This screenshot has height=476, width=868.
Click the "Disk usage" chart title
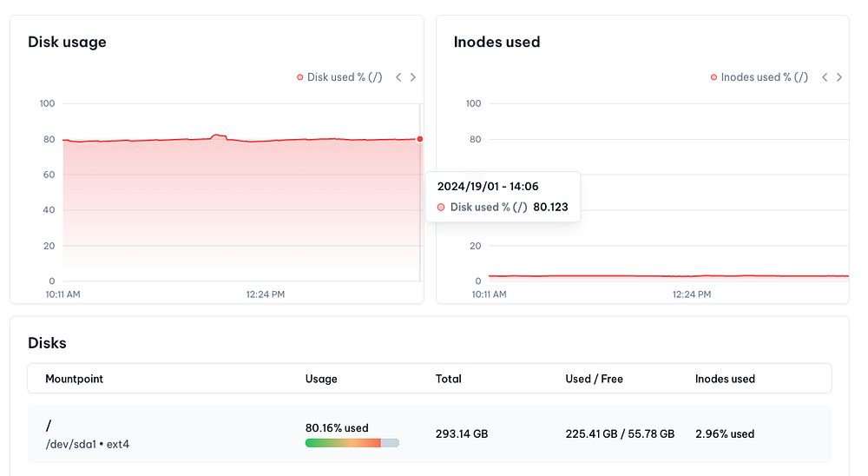pos(67,42)
